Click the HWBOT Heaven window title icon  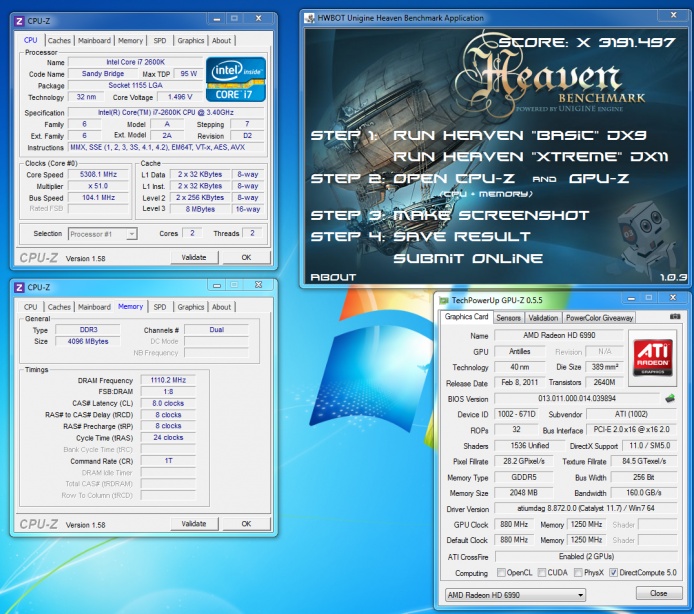(310, 17)
